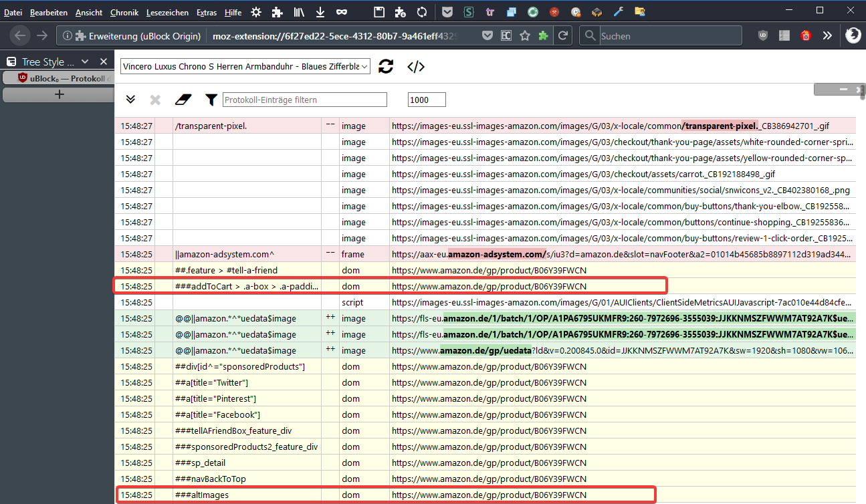Show more toolbar items via the overflow chevron
The width and height of the screenshot is (866, 504).
click(827, 36)
